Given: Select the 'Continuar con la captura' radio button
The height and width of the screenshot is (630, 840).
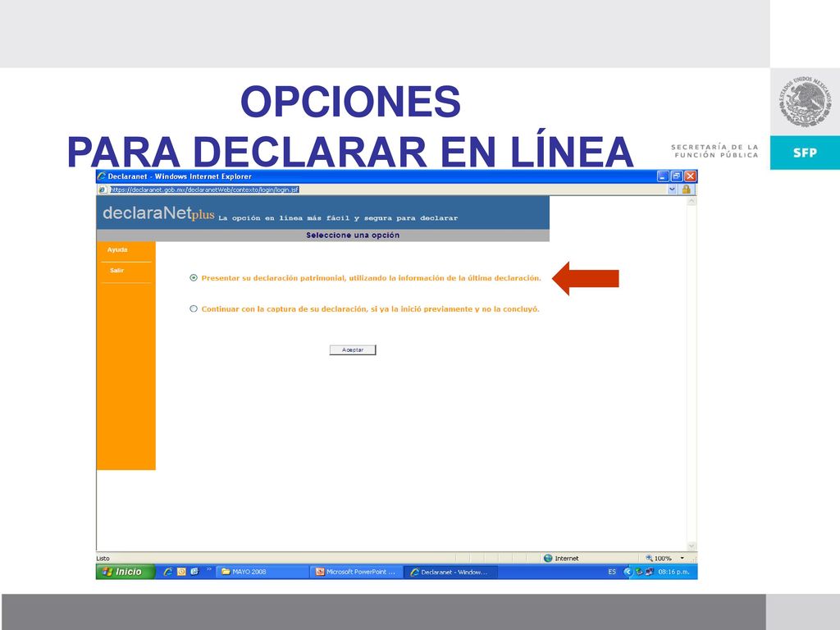Looking at the screenshot, I should point(194,308).
